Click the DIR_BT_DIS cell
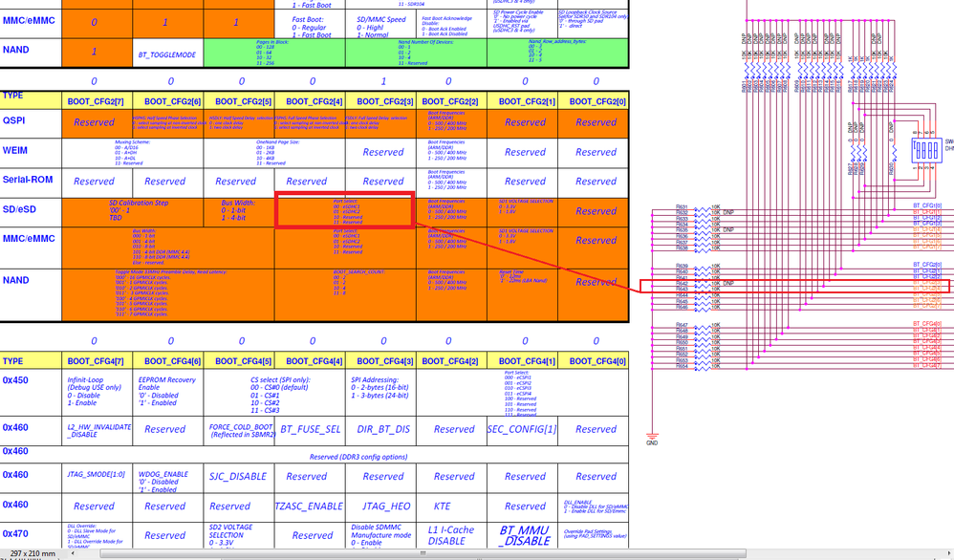Viewport: 954px width, 560px height. tap(380, 429)
